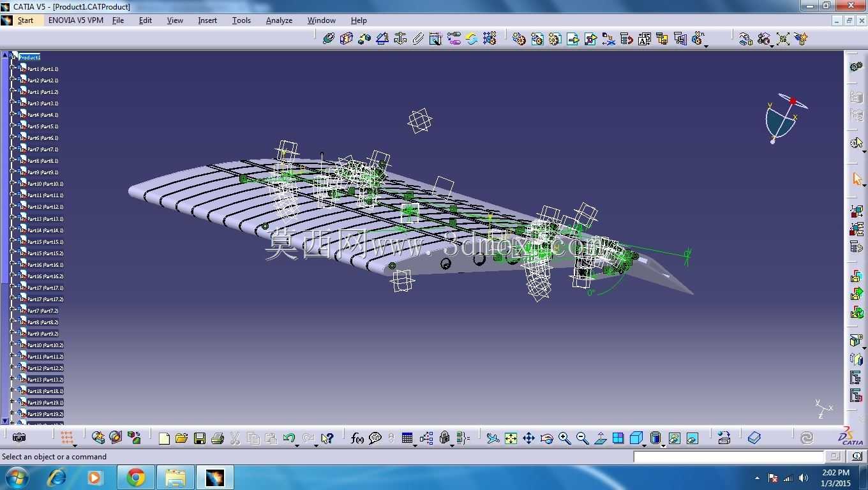Click the Capture camera icon
Viewport: 868px width, 490px height.
pyautogui.click(x=19, y=438)
